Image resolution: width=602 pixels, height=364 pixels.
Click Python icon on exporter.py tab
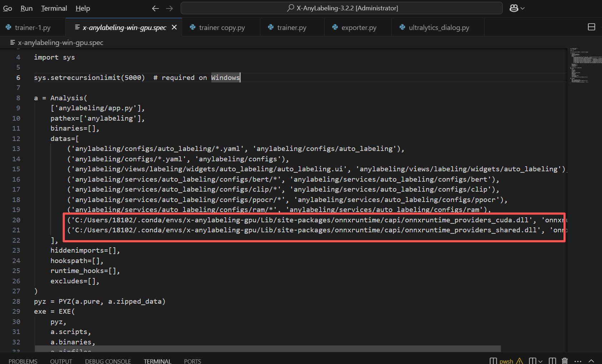pos(335,27)
